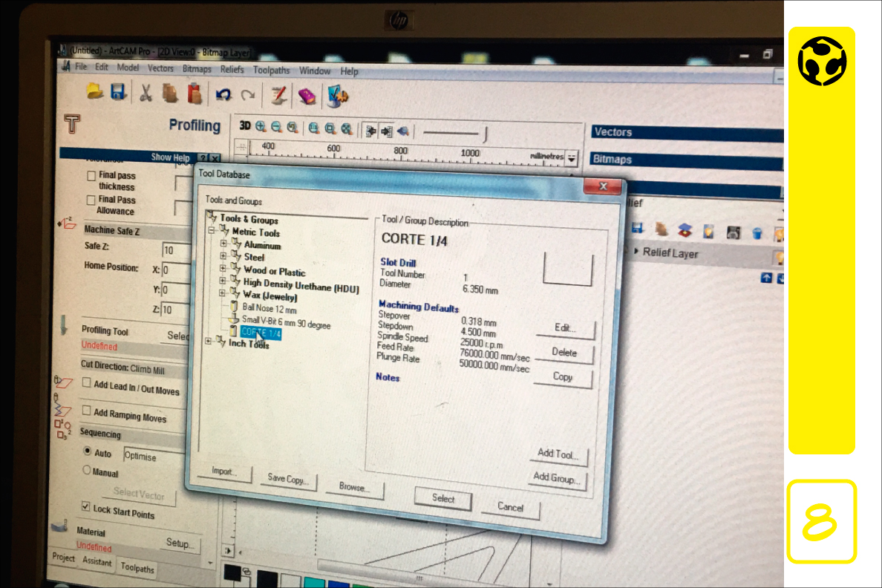
Task: Click the scissors Cut icon
Action: pyautogui.click(x=146, y=93)
